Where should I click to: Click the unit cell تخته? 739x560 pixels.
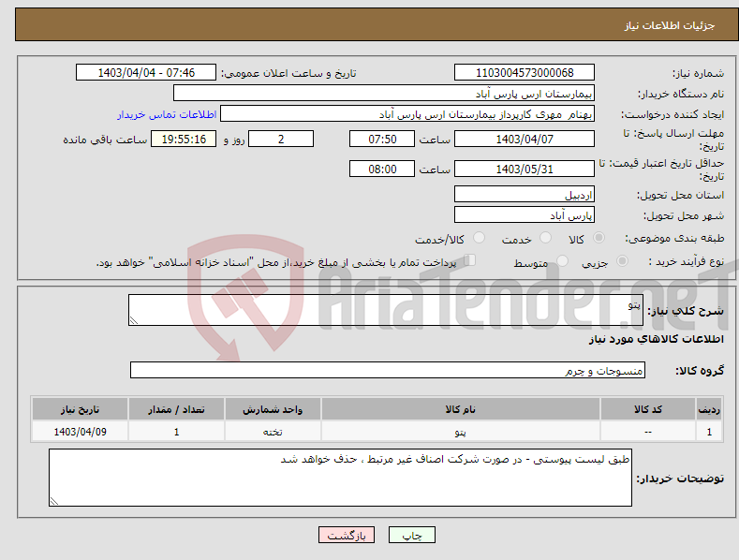point(273,432)
